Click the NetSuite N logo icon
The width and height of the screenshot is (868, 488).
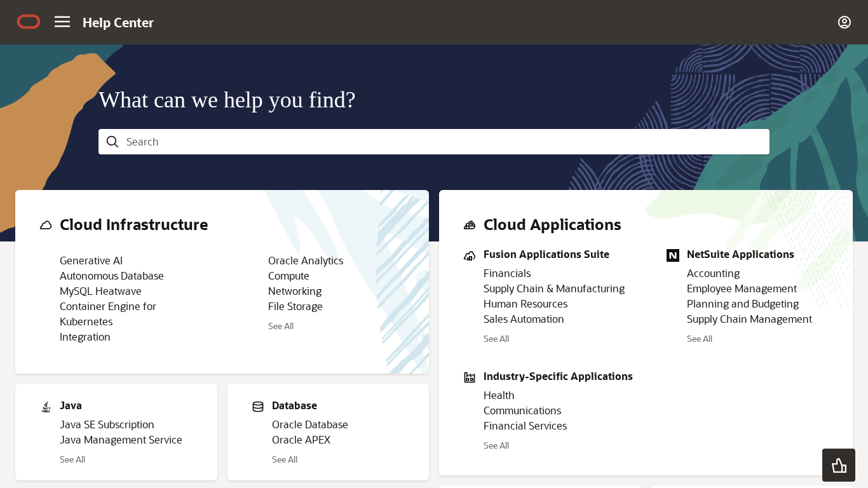coord(673,255)
